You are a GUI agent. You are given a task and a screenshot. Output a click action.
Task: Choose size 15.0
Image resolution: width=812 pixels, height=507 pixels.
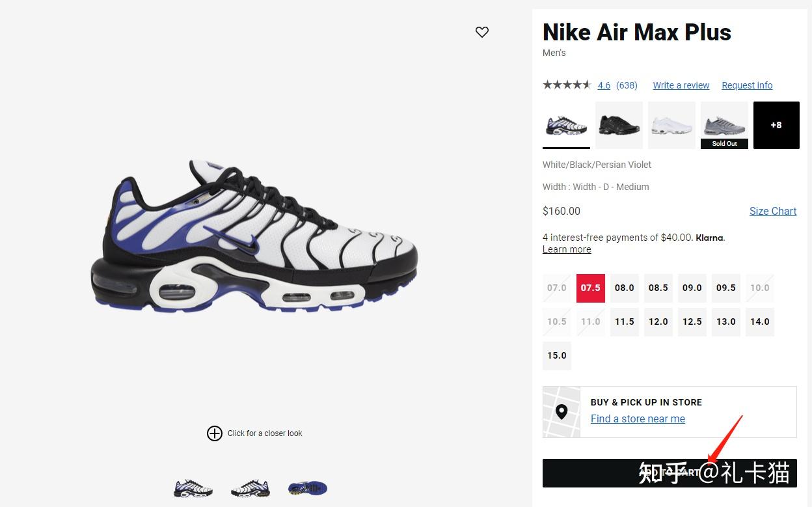pos(557,355)
